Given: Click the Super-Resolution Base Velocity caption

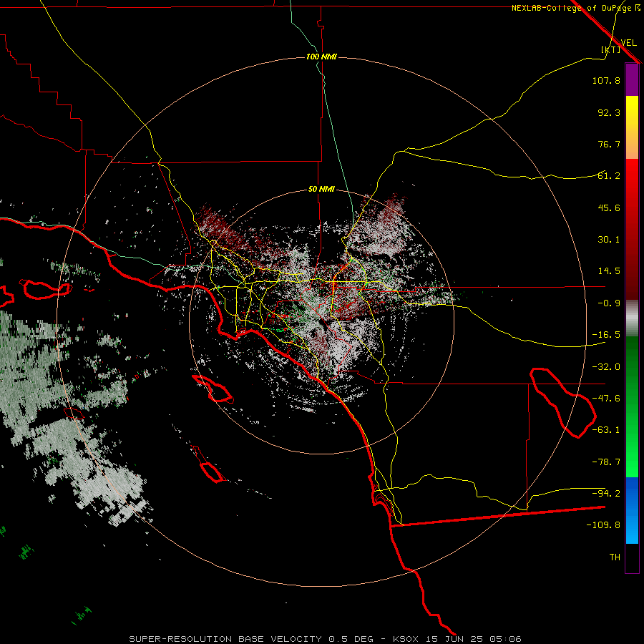Looking at the screenshot, I should (x=326, y=639).
